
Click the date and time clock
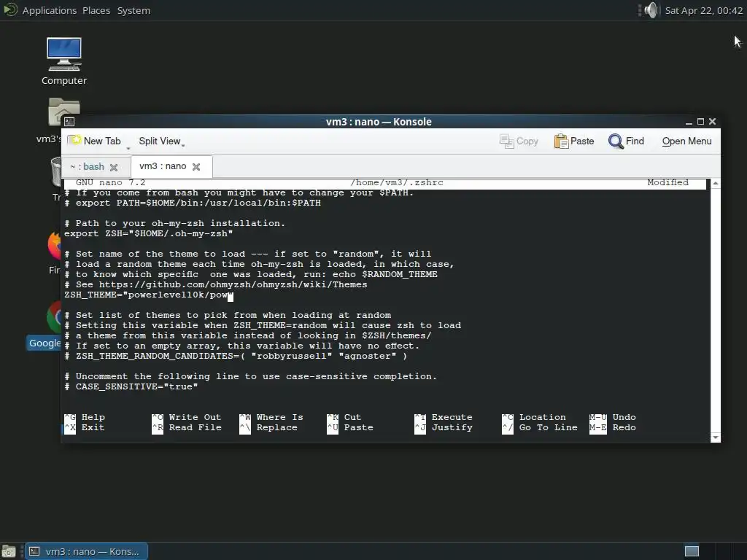(x=703, y=10)
